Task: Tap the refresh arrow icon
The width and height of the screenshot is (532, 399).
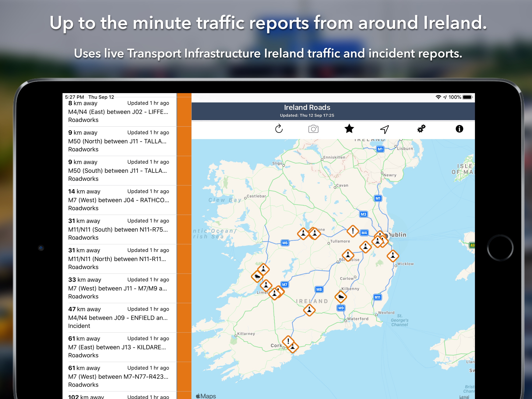Action: tap(279, 129)
